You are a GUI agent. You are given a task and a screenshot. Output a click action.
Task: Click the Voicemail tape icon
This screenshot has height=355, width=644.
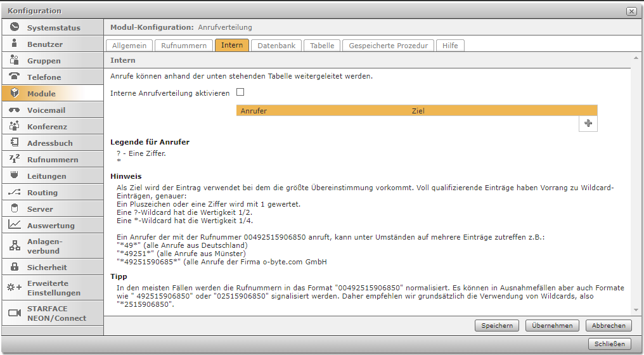(15, 110)
